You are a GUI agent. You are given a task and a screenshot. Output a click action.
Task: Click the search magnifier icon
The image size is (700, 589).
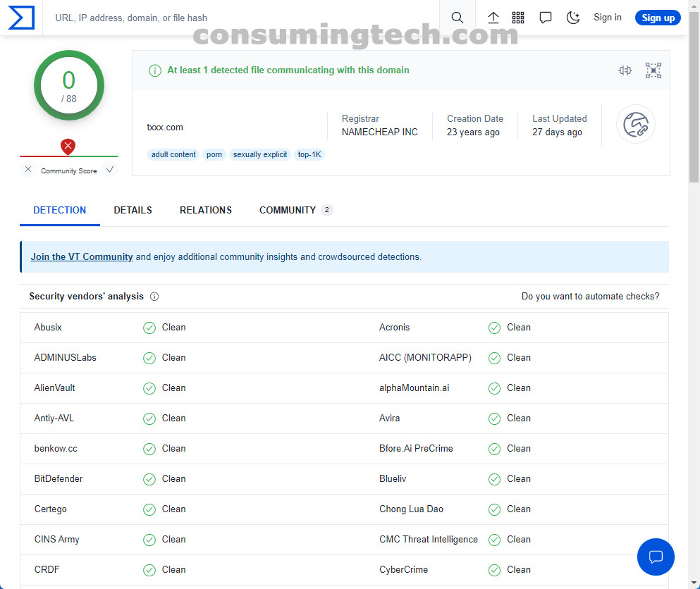tap(458, 18)
